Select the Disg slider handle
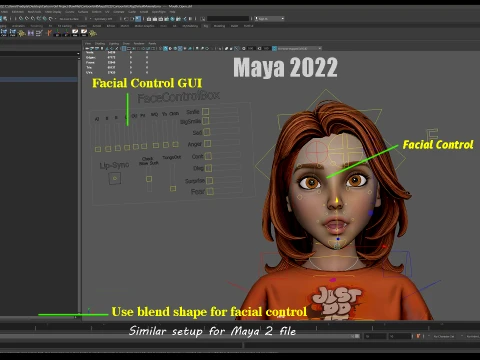This screenshot has width=480, height=360. [x=209, y=168]
